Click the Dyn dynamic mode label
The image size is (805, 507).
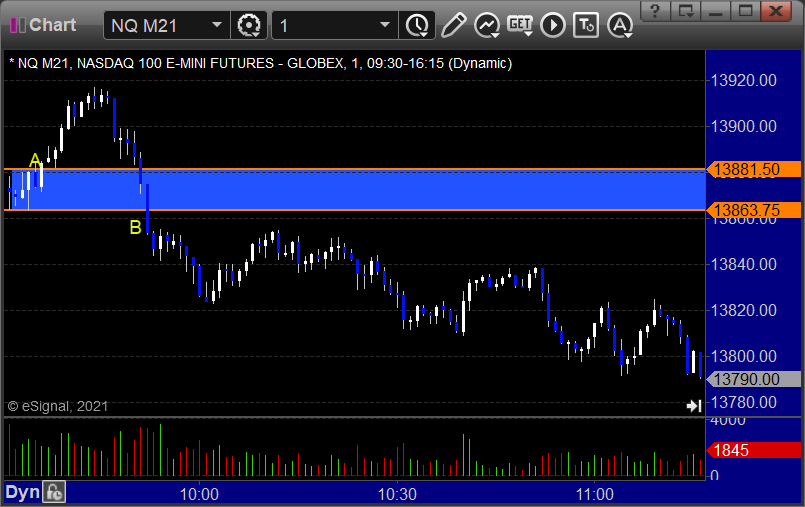click(x=23, y=492)
